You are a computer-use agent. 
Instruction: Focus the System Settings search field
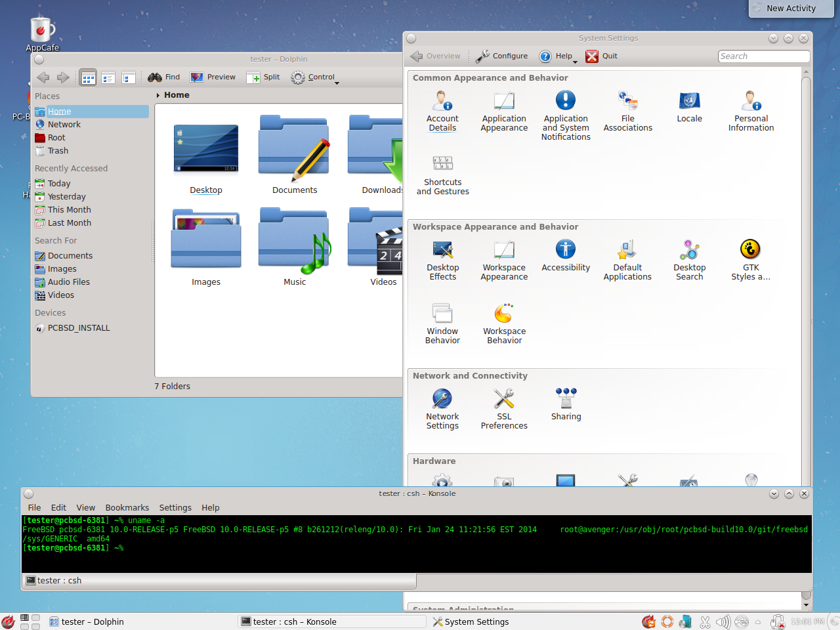(764, 56)
